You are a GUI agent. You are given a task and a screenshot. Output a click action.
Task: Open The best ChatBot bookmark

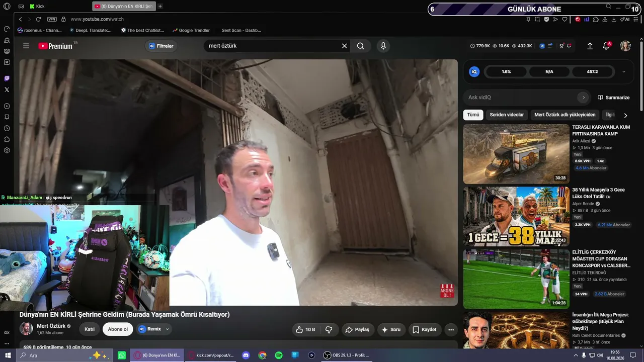[142, 30]
